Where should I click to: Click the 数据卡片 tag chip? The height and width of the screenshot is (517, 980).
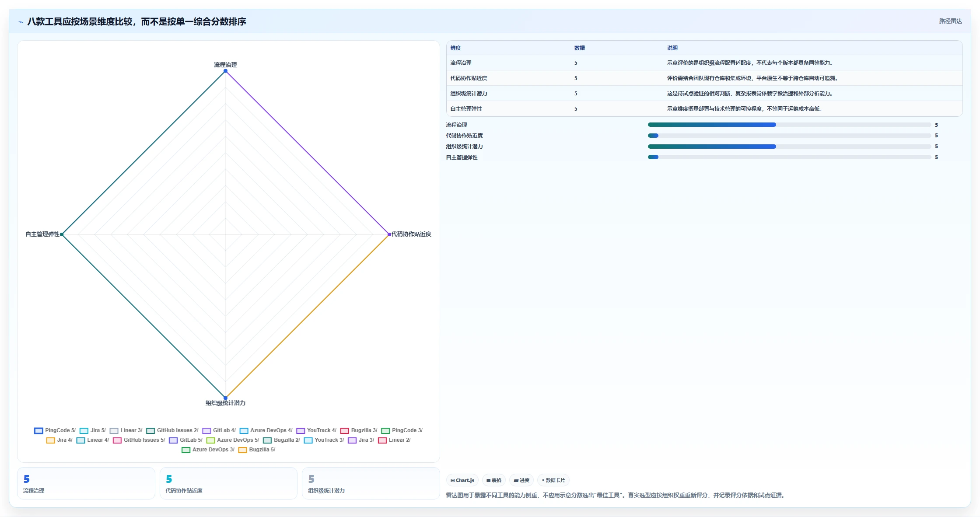(553, 480)
